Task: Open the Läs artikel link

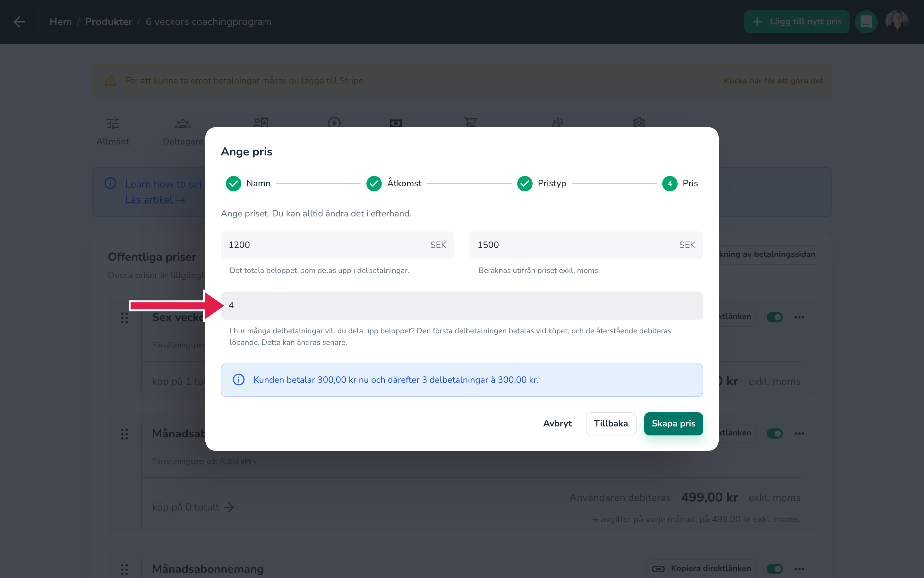Action: pyautogui.click(x=155, y=199)
